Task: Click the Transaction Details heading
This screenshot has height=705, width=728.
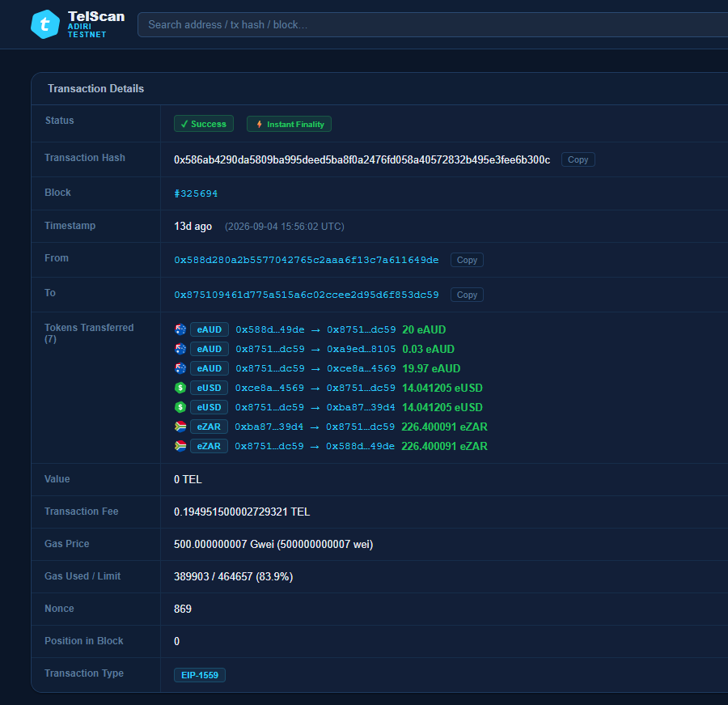Action: [95, 89]
